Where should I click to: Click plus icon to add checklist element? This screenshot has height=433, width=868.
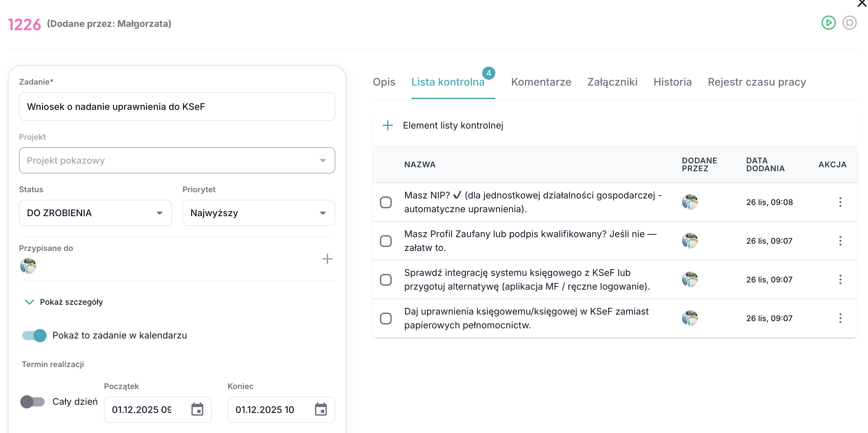click(x=387, y=125)
